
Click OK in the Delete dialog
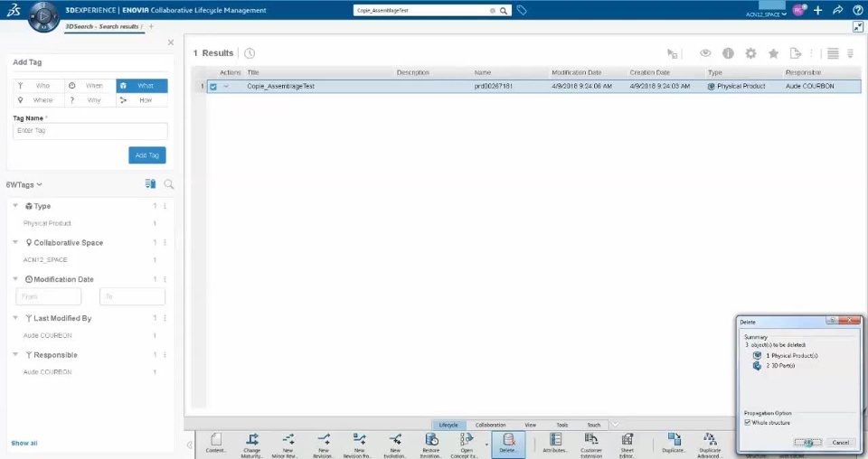point(807,443)
